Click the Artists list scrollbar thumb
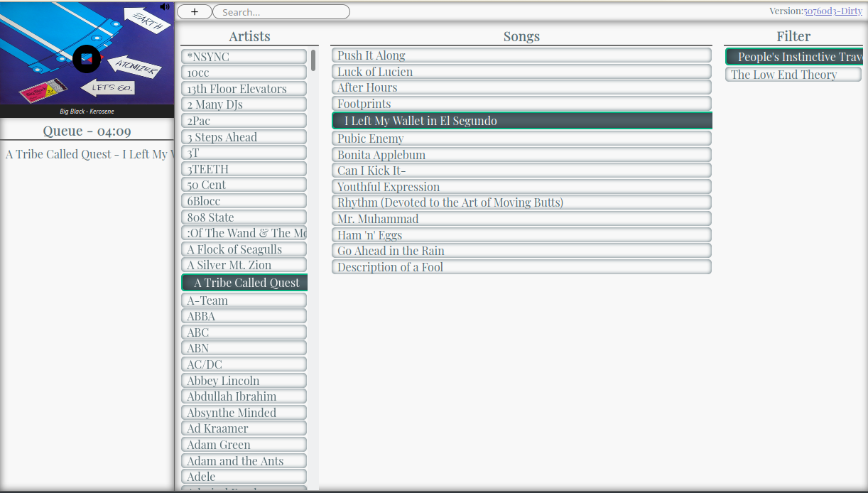868x493 pixels. click(313, 60)
